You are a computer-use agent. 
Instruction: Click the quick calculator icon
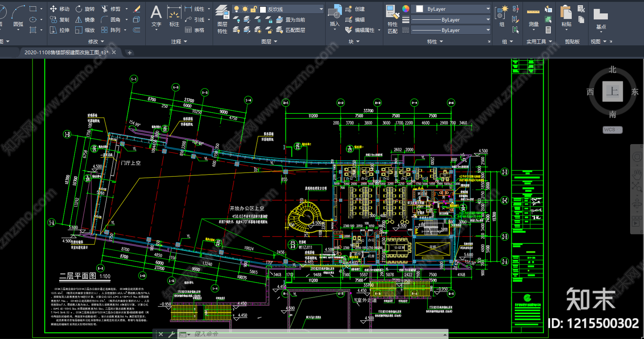[x=548, y=30]
